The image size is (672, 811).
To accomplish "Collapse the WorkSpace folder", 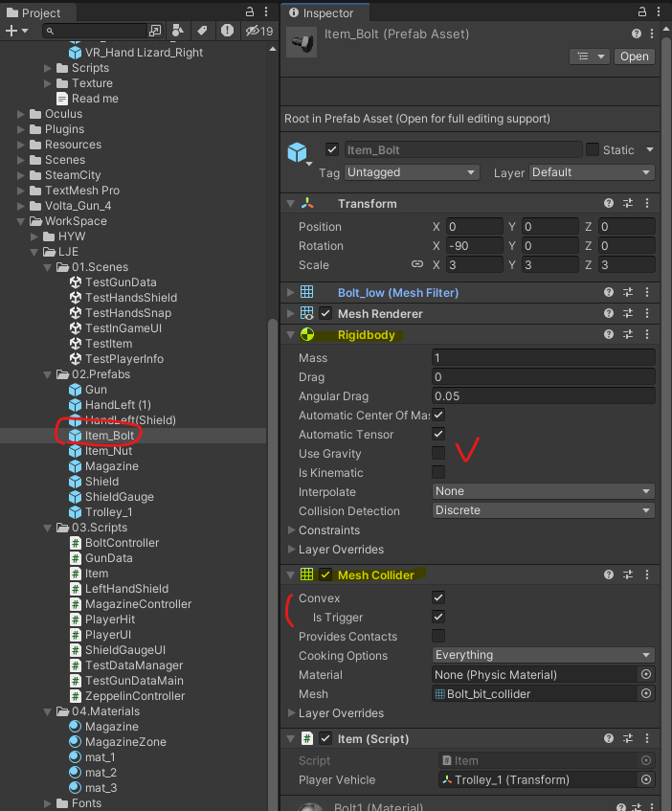I will coord(21,221).
